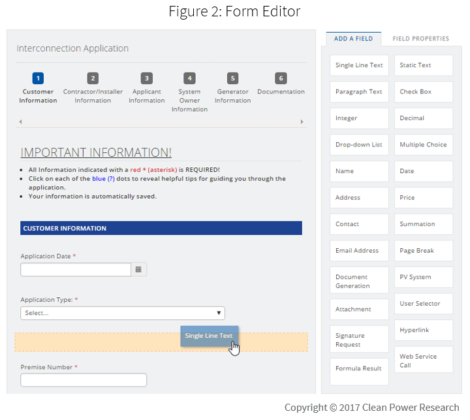Open the Application Type dropdown
The height and width of the screenshot is (420, 470).
point(122,313)
